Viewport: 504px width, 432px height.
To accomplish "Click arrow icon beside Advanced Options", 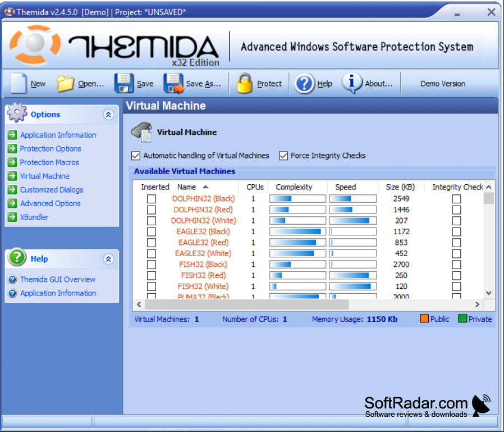I will pyautogui.click(x=12, y=203).
